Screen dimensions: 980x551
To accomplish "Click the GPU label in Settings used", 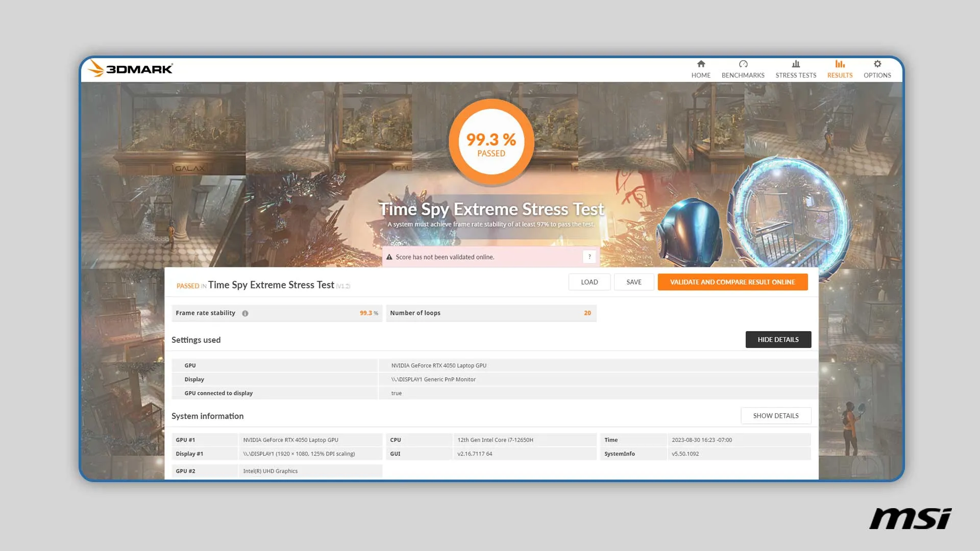I will [x=190, y=366].
